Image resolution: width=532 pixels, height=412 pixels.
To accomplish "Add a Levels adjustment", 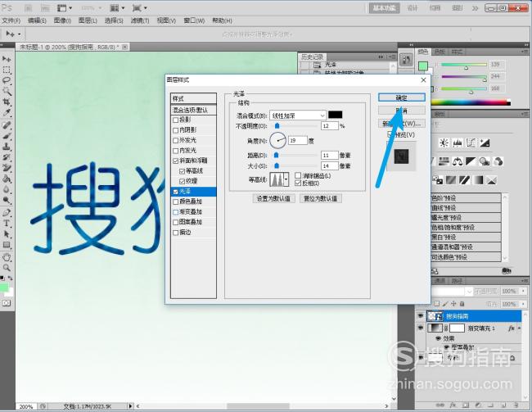I will [x=458, y=143].
